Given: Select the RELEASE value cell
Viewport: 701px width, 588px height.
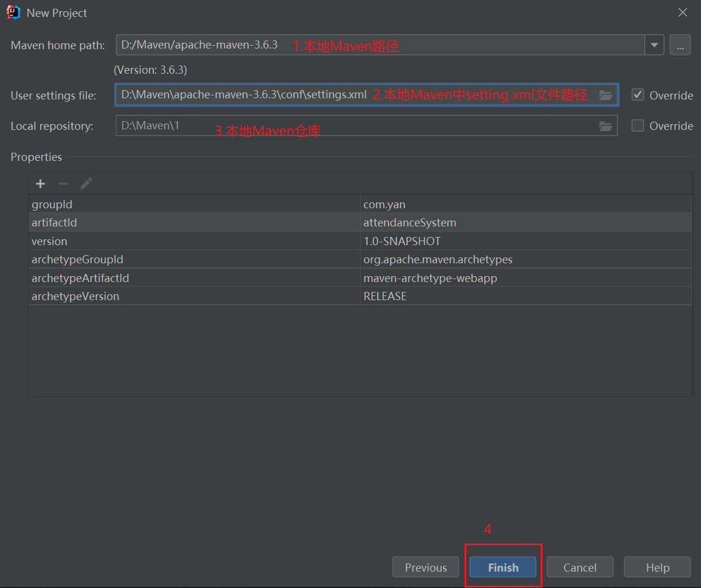Looking at the screenshot, I should tap(526, 296).
